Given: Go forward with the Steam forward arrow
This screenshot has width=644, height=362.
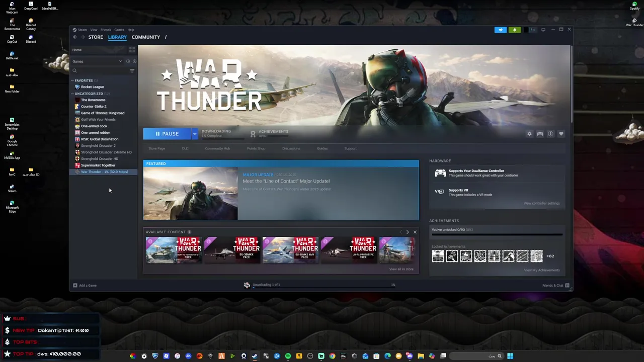Looking at the screenshot, I should (83, 37).
